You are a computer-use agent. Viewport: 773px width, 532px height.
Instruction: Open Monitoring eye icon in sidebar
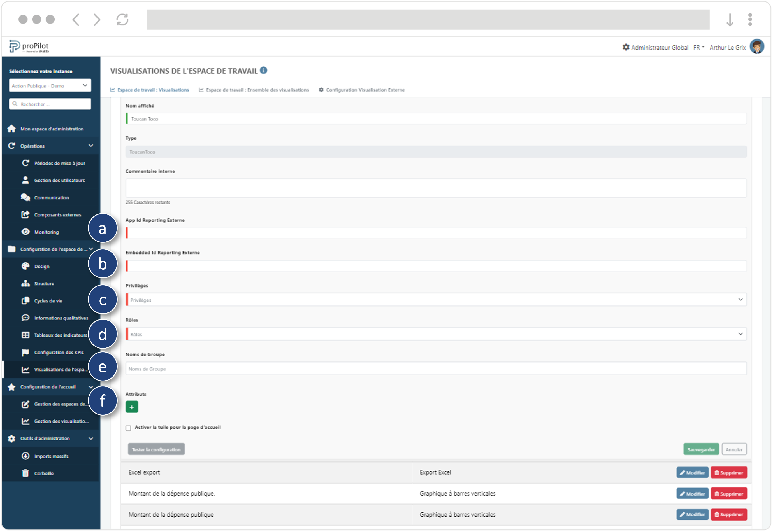point(26,232)
